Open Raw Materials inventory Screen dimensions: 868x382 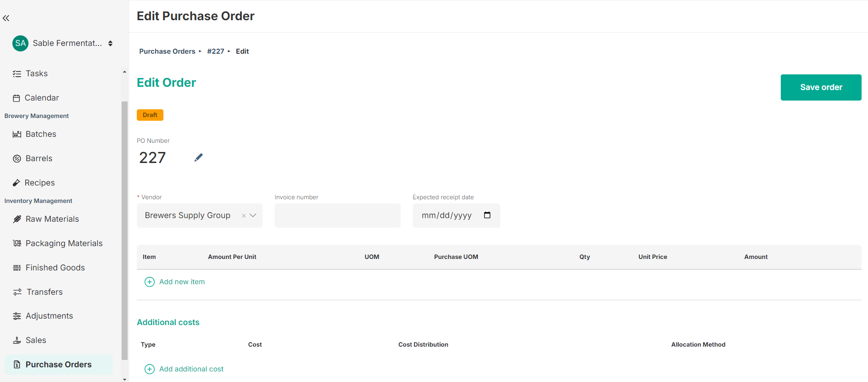click(52, 219)
